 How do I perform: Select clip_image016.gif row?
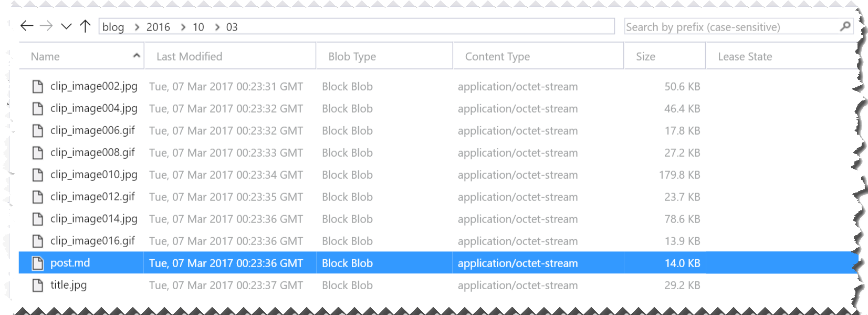point(438,241)
